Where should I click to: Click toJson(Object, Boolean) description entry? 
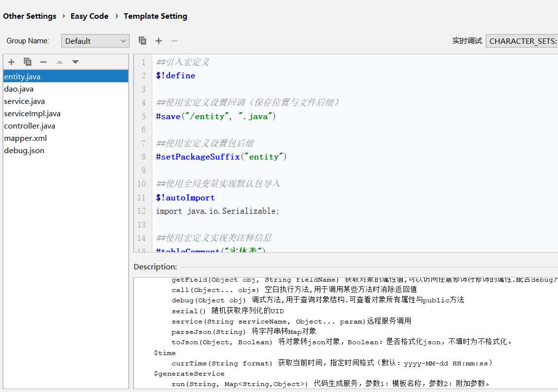(x=342, y=342)
